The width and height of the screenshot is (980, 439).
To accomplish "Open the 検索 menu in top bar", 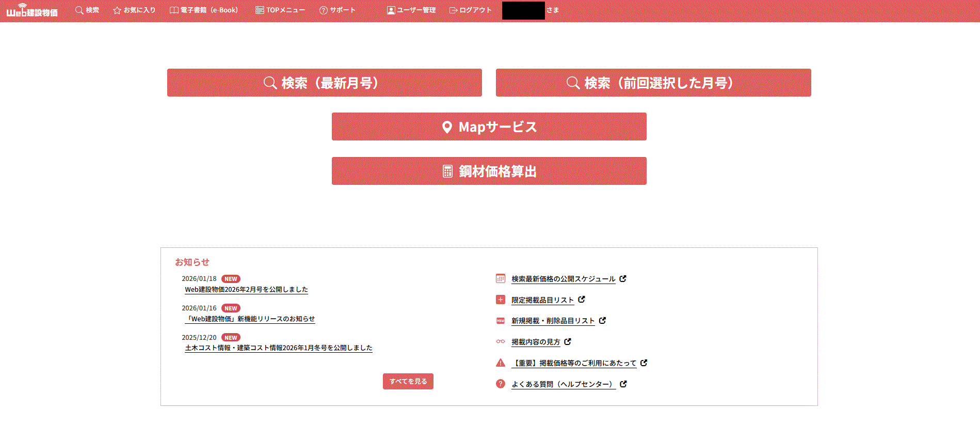I will click(x=87, y=10).
